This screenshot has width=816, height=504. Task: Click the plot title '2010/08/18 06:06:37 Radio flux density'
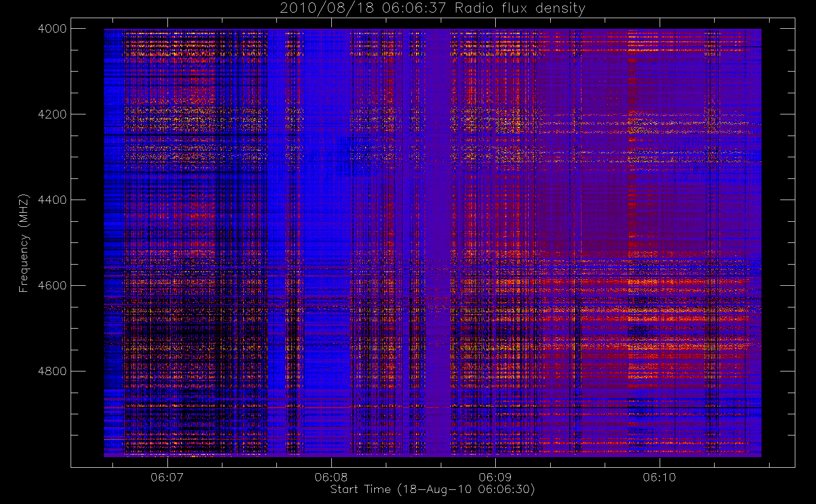432,8
